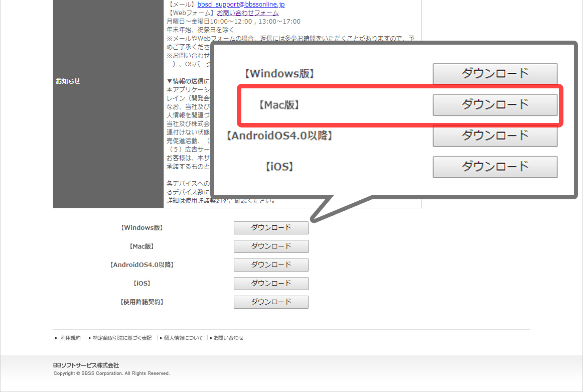Viewport: 583px width, 392px height.
Task: Select the 【使用許諾契約】 label text
Action: click(x=141, y=302)
